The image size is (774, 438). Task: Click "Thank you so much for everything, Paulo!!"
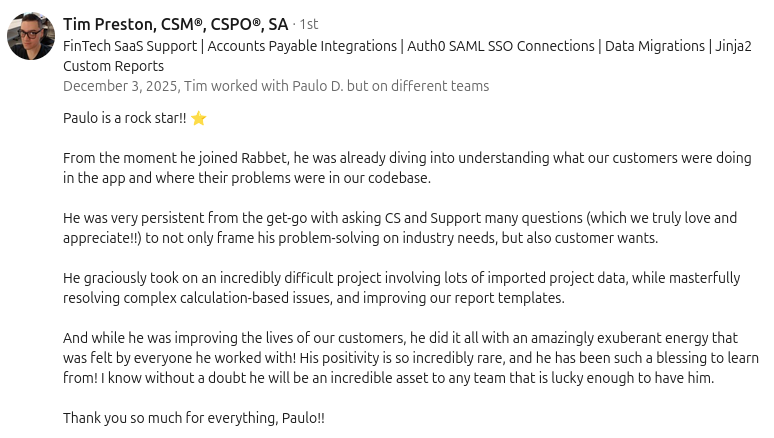coord(194,418)
